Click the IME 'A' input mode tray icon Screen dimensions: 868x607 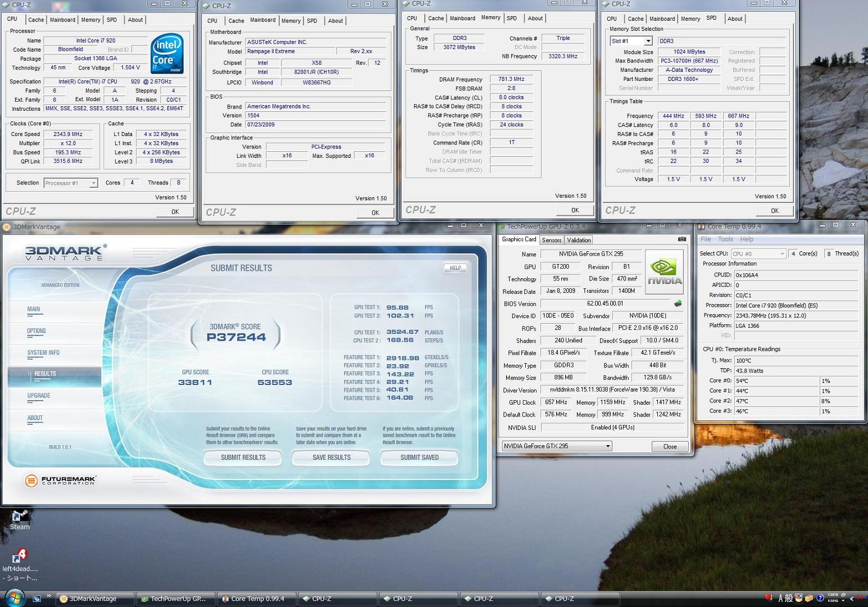780,599
